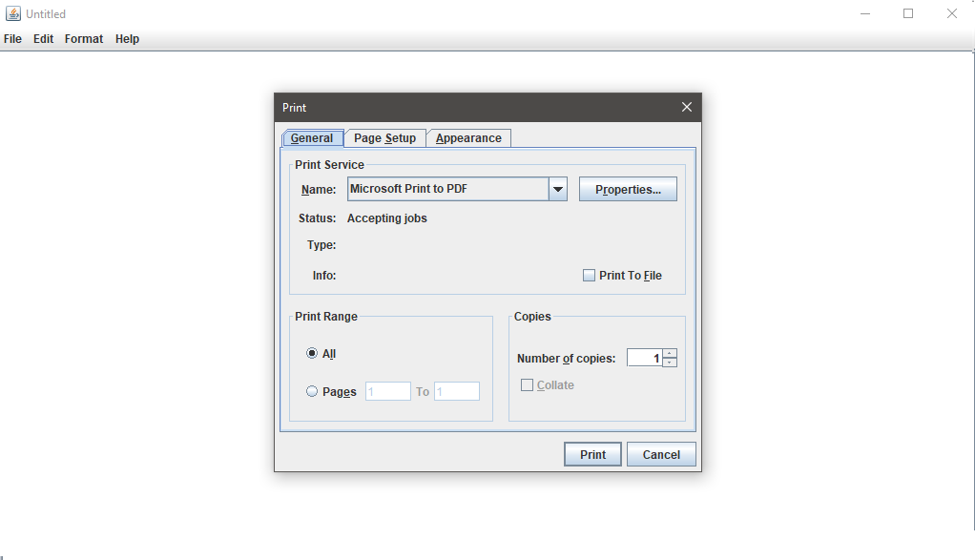
Task: Open the Microsoft Print to PDF selector
Action: (x=448, y=189)
